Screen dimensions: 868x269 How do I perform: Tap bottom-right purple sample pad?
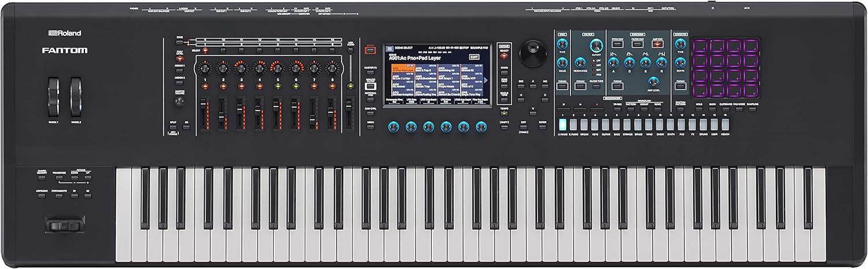[751, 90]
